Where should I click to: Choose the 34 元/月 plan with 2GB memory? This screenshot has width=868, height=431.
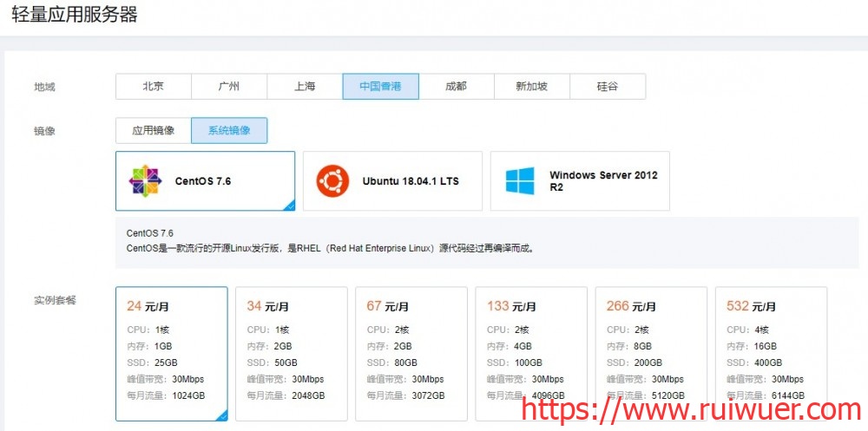coord(292,354)
